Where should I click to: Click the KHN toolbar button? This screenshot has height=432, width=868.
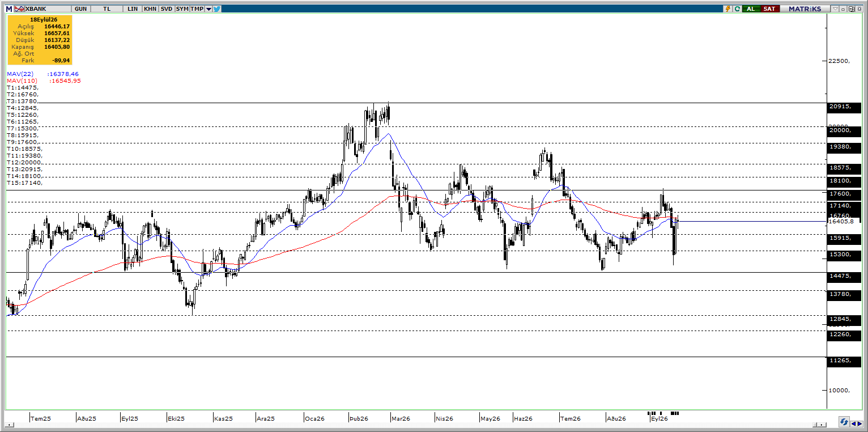(150, 9)
